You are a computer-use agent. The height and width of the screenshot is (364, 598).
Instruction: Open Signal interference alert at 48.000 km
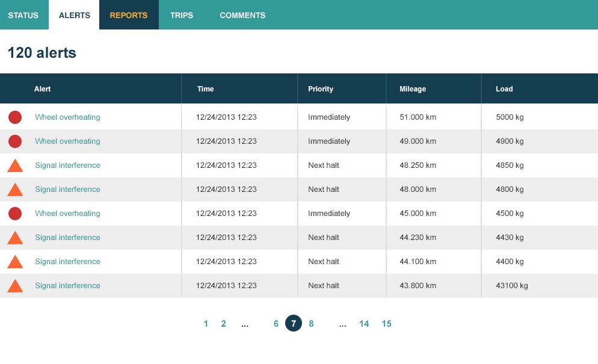[x=67, y=190]
